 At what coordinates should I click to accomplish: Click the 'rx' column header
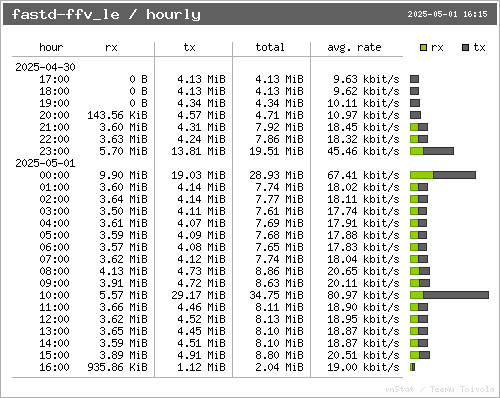111,48
